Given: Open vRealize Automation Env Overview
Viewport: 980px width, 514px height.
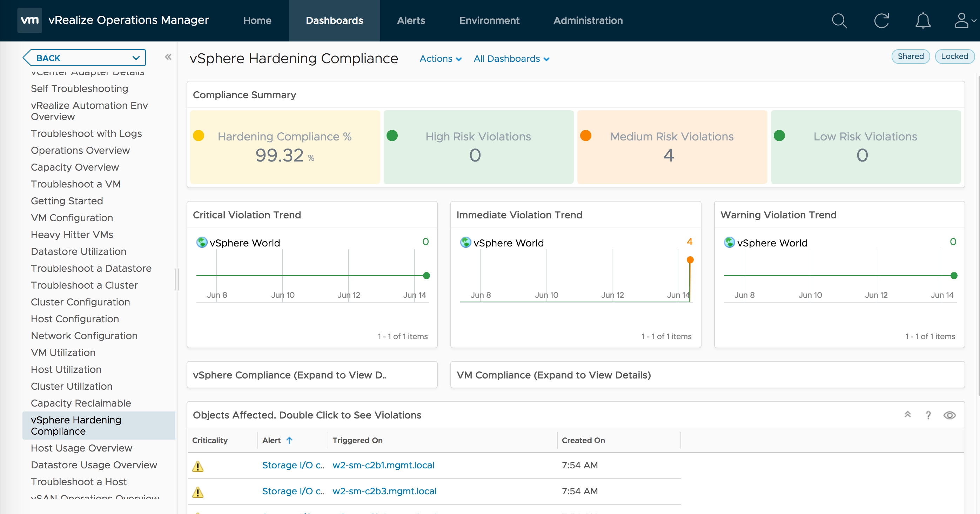Looking at the screenshot, I should [89, 111].
